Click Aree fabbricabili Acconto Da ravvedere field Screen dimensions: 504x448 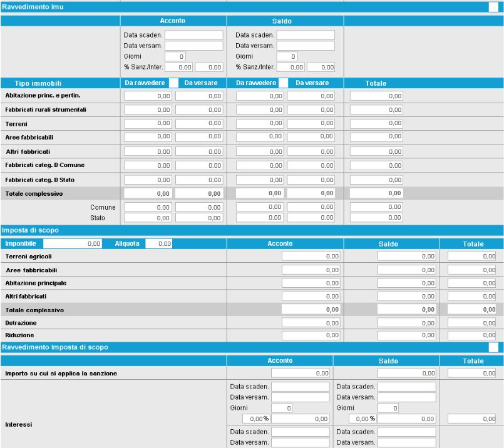click(x=148, y=136)
